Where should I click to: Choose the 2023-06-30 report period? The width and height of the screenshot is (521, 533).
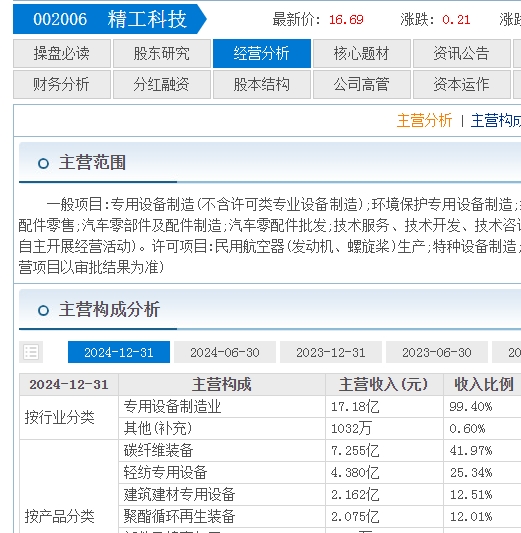437,352
